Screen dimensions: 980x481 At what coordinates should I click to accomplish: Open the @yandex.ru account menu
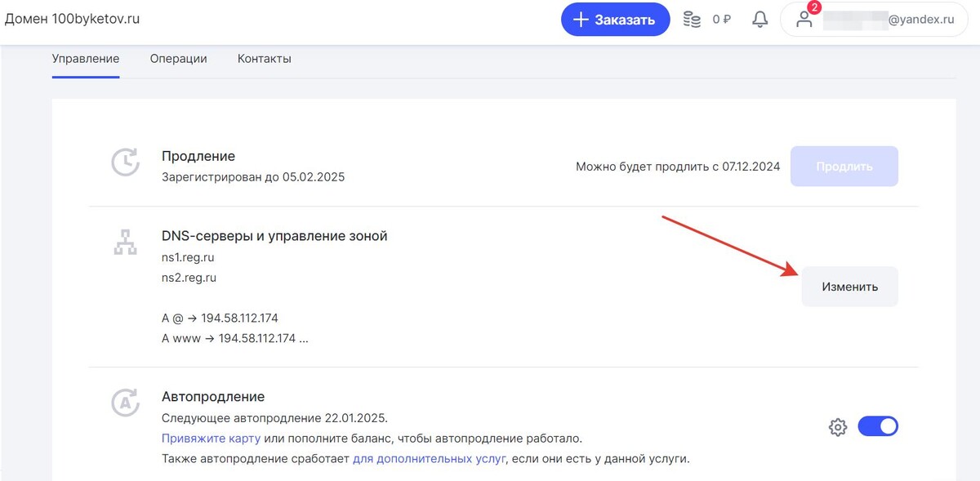[875, 20]
